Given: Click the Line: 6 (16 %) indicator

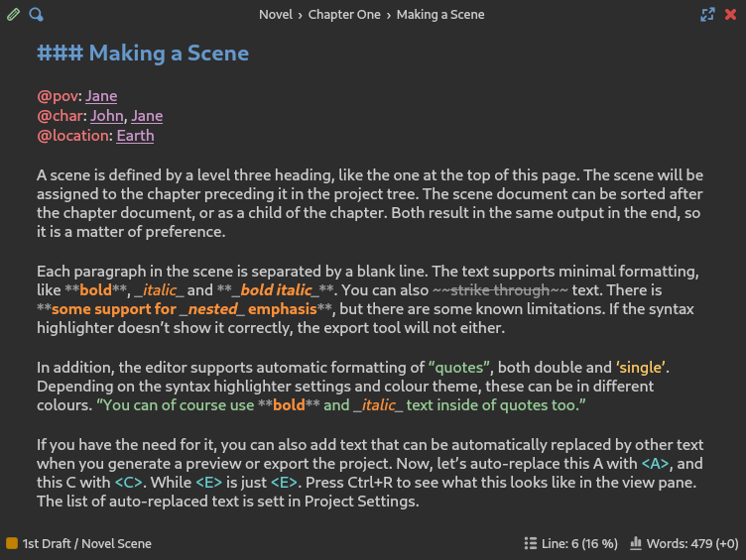Looking at the screenshot, I should point(579,543).
